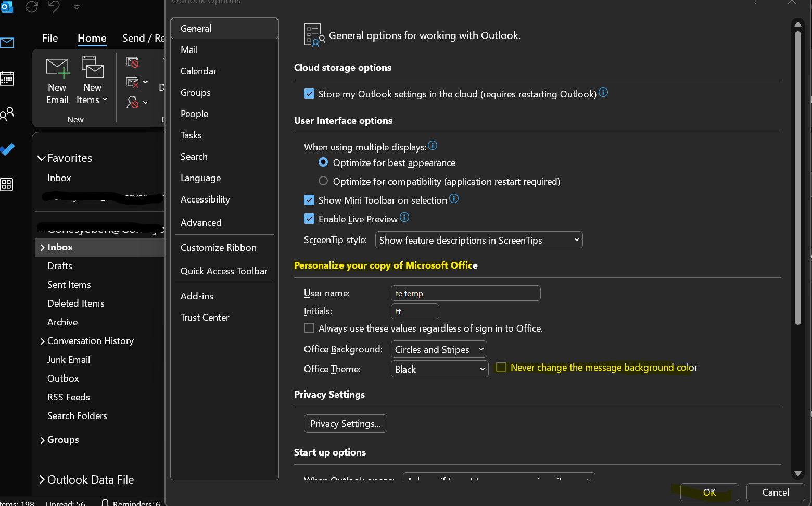
Task: Open the Mail view in the sidebar
Action: tap(8, 43)
